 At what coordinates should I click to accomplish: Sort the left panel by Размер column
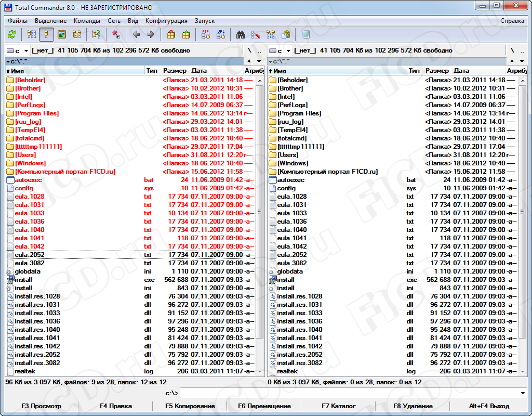(x=175, y=71)
